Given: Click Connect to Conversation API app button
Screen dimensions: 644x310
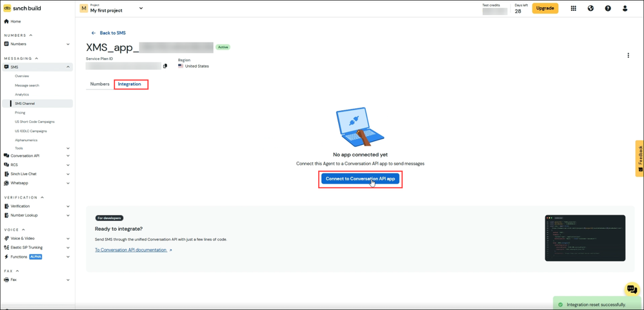Looking at the screenshot, I should click(360, 179).
